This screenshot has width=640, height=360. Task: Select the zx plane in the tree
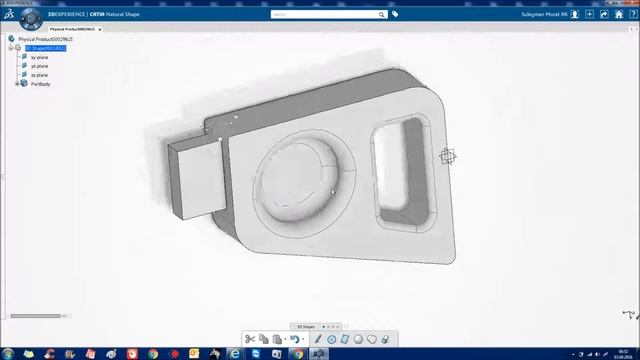(39, 75)
